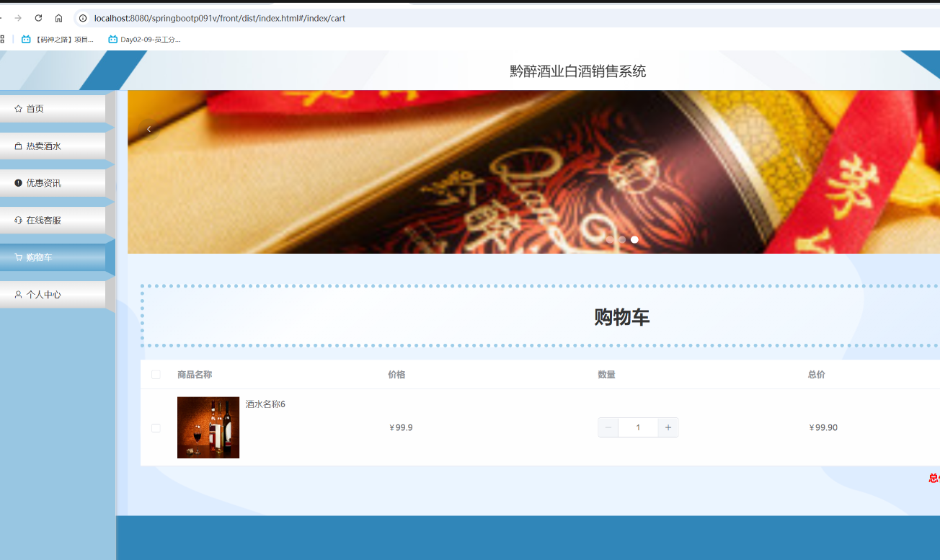This screenshot has width=940, height=560.
Task: Click the cart icon for 购物车
Action: tap(18, 257)
